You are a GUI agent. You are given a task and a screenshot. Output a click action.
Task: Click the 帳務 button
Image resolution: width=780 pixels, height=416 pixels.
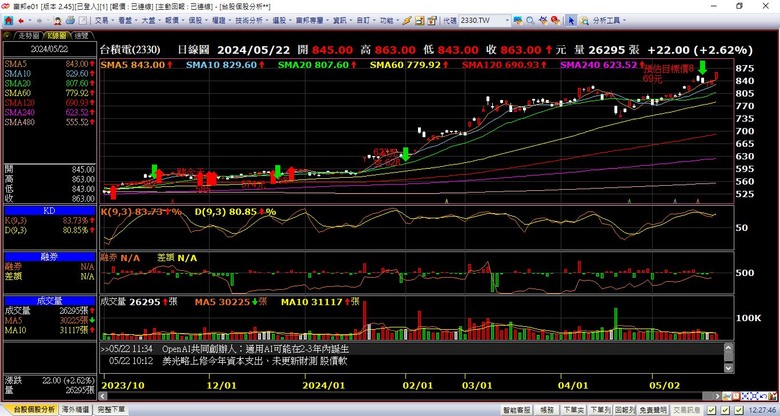547,410
